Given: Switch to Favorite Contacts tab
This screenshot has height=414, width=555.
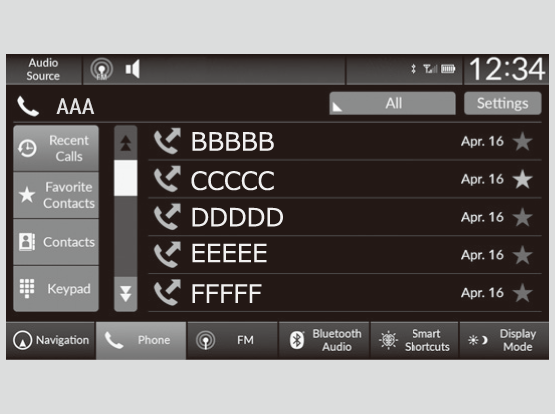Looking at the screenshot, I should click(x=56, y=195).
